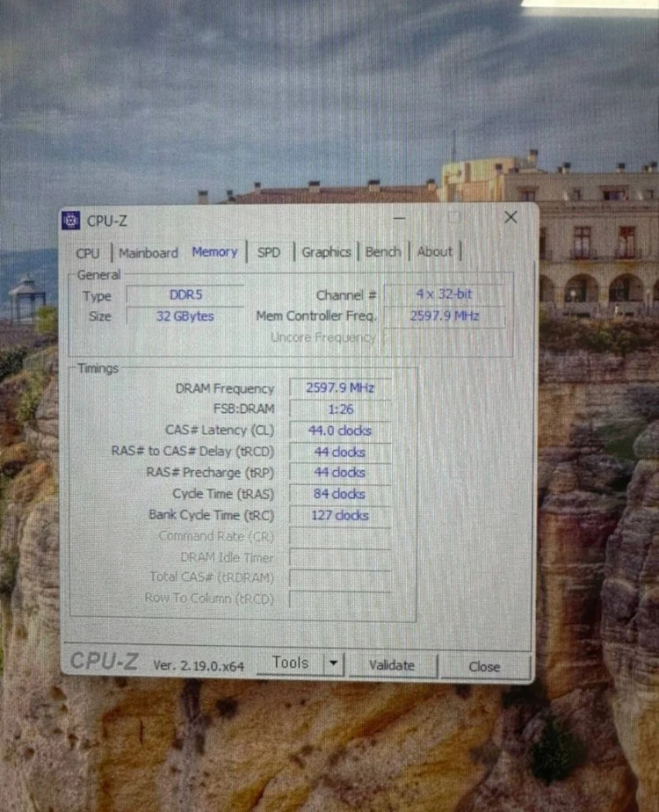Click the empty Command Rate (CR) field
This screenshot has width=659, height=812.
pyautogui.click(x=340, y=536)
